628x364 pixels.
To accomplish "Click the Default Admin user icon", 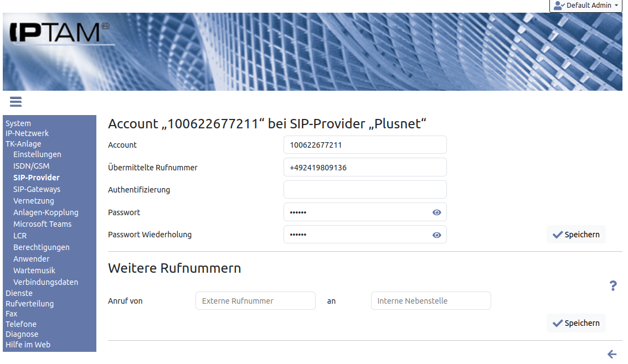I will tap(559, 6).
